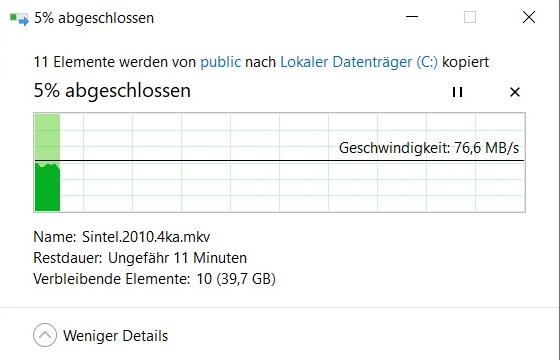Open the 'Lokaler Datenträger (C:)' destination link
Viewport: 560px width, 360px height.
tap(359, 62)
